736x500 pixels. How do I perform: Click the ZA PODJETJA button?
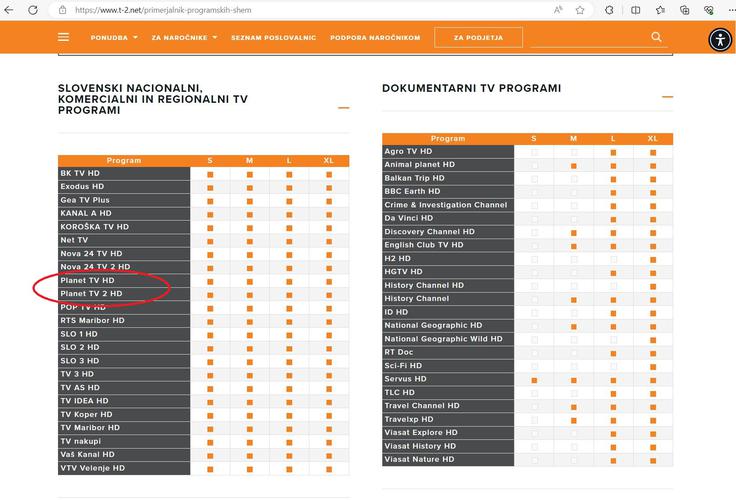[478, 38]
